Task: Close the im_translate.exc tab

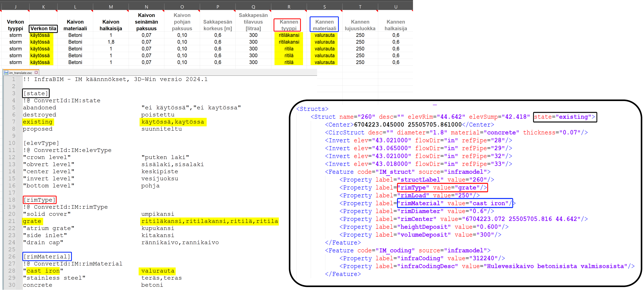Action: 36,72
